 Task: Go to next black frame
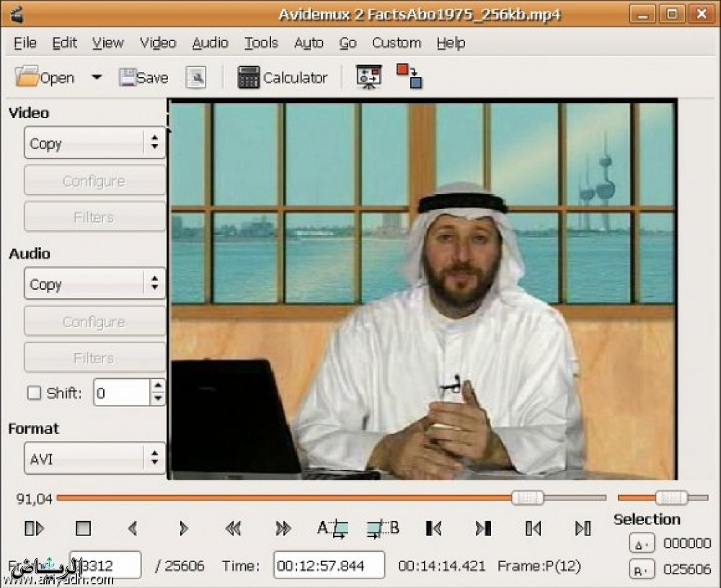coord(483,529)
